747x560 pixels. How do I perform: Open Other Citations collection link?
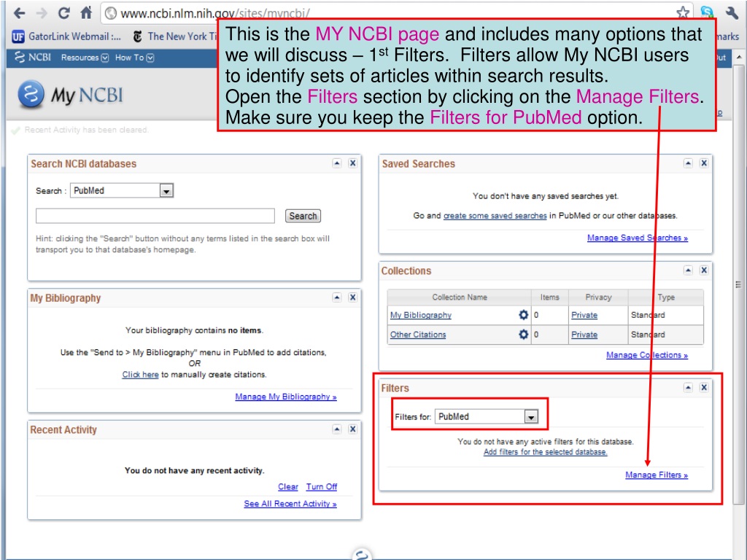click(x=418, y=335)
